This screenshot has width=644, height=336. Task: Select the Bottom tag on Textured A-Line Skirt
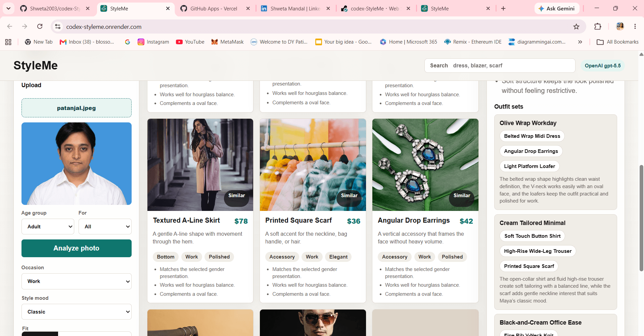coord(166,257)
